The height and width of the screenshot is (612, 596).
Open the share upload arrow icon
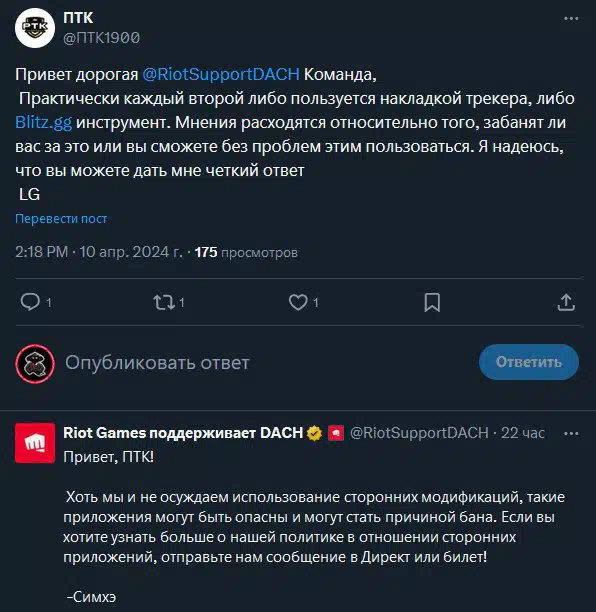tap(566, 302)
